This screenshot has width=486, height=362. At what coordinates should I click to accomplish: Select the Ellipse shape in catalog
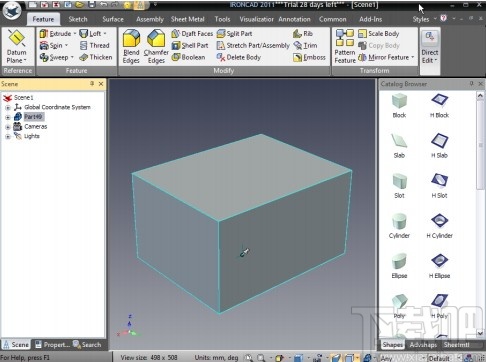point(399,266)
